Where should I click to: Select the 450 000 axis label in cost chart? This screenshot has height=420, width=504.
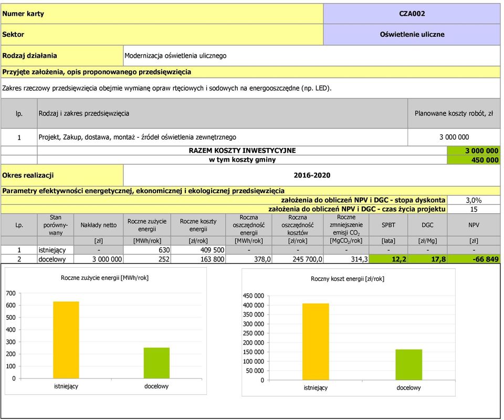(x=253, y=296)
